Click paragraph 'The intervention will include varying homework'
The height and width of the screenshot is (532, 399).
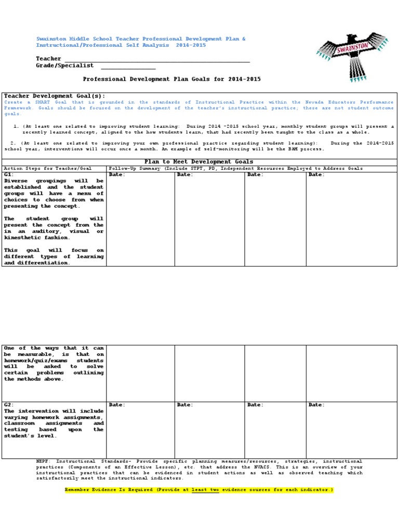point(54,423)
